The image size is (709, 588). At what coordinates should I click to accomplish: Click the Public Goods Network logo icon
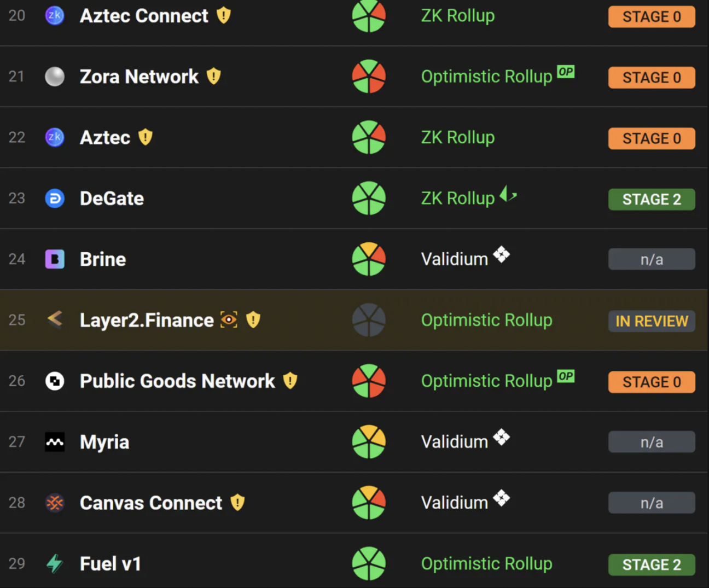click(x=55, y=381)
